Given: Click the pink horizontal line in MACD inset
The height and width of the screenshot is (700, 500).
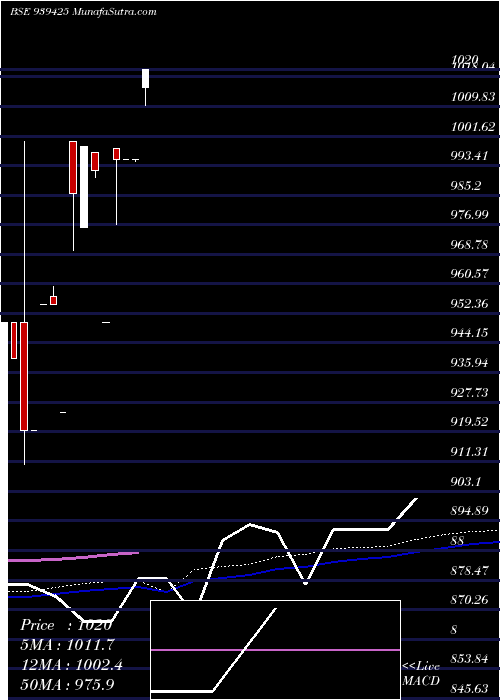Looking at the screenshot, I should click(275, 650).
